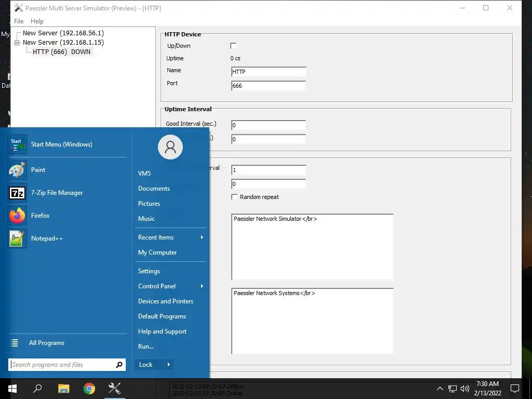Launch Google Chrome from the taskbar

(89, 389)
